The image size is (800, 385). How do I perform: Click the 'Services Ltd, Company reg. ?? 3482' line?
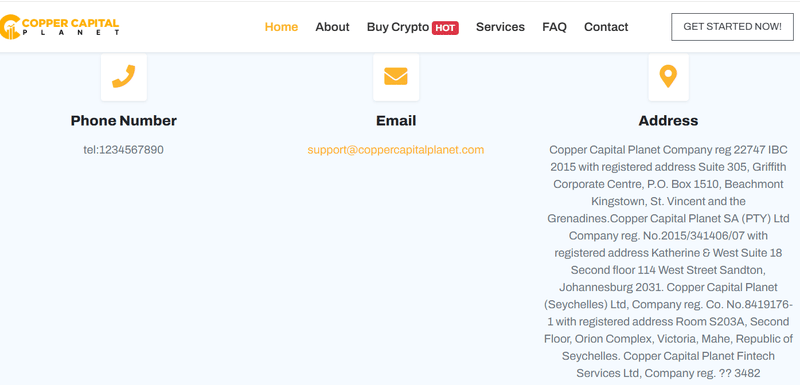tap(668, 373)
